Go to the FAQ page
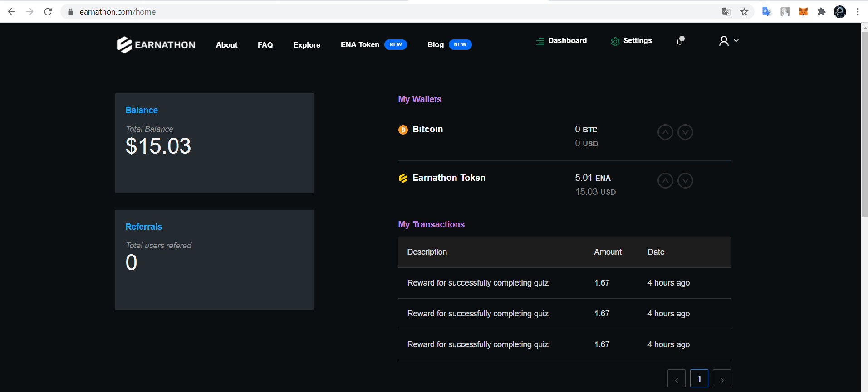868x392 pixels. point(265,45)
